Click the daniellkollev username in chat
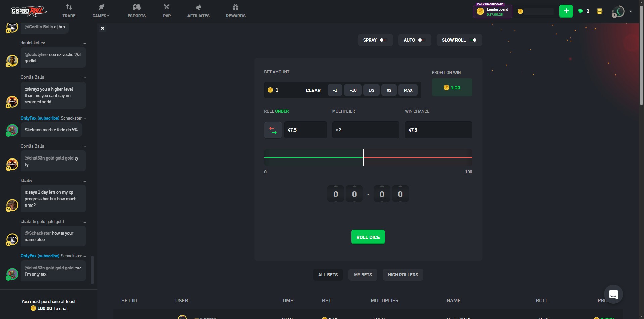This screenshot has width=644, height=319. [x=33, y=43]
